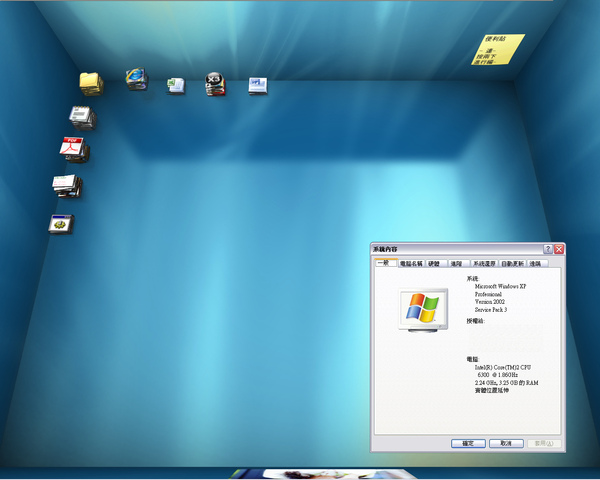
Task: Click the 系統內容 title bar text
Action: click(385, 249)
